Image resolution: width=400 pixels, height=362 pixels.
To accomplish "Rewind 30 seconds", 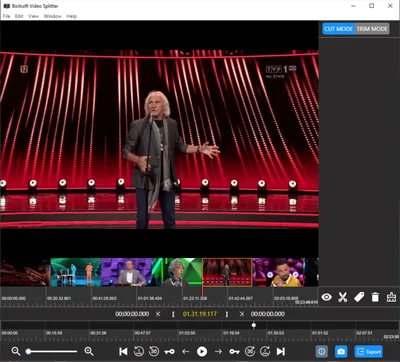I will coord(154,351).
